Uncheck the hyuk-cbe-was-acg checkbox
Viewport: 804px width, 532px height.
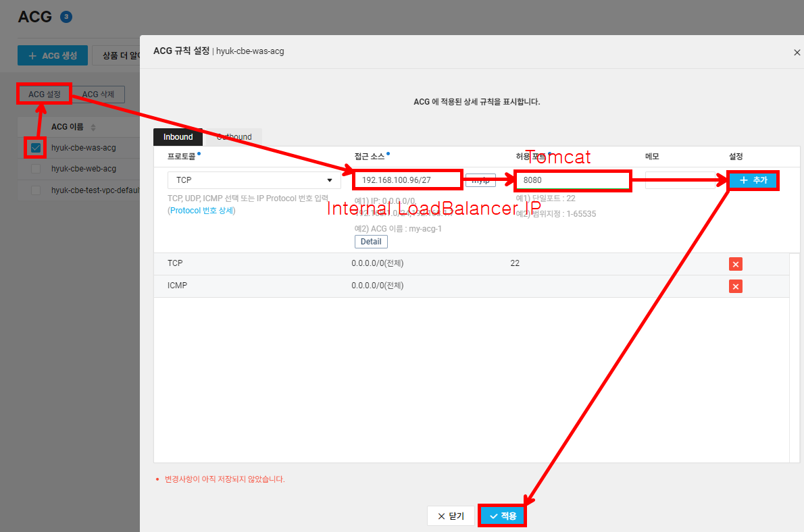pyautogui.click(x=36, y=148)
